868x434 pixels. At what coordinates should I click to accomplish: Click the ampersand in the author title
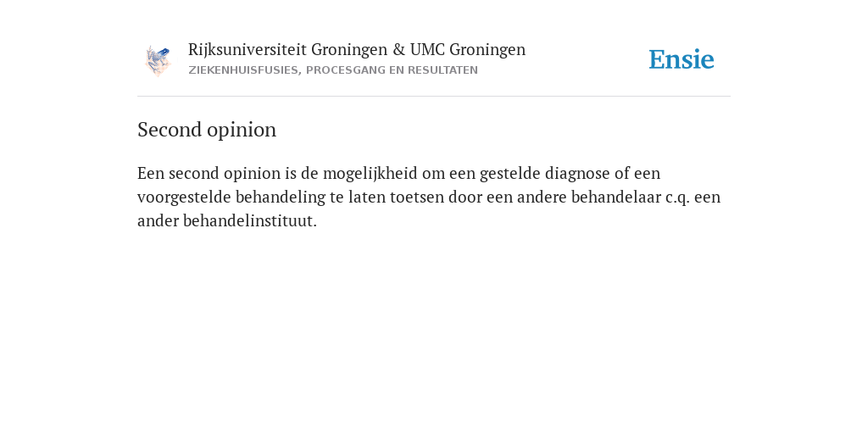pos(399,50)
